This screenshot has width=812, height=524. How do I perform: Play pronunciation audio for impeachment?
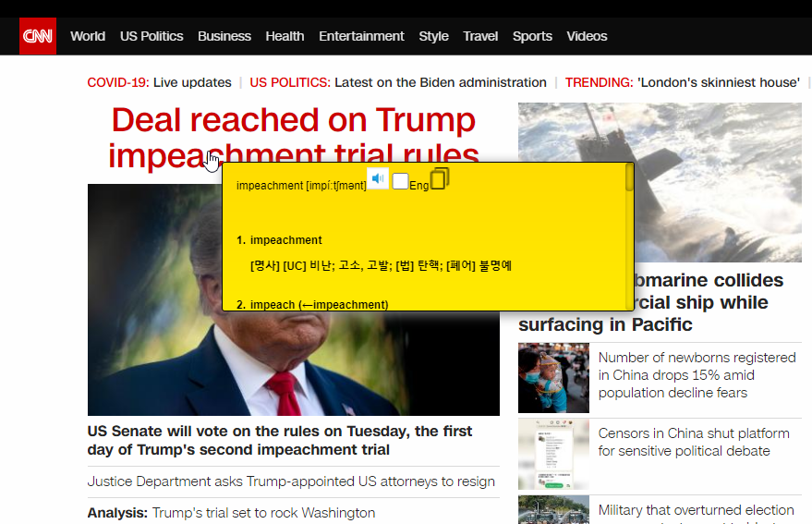[x=378, y=178]
